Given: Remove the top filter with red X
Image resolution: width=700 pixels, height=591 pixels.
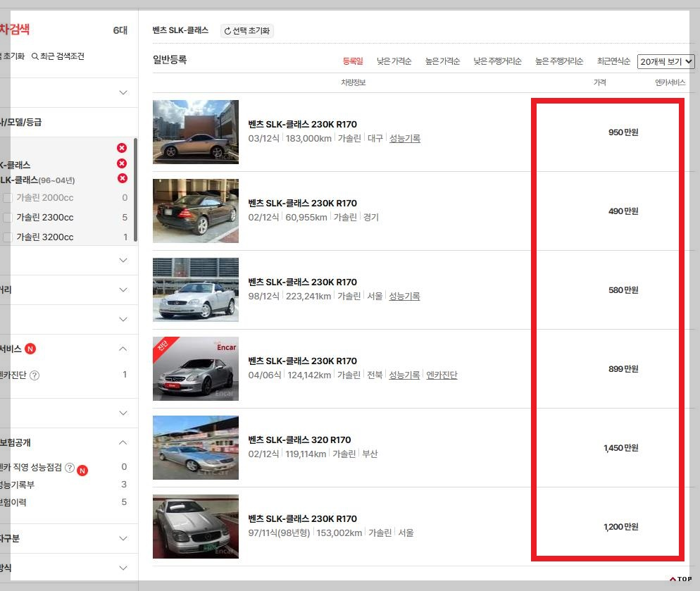Looking at the screenshot, I should pos(122,148).
